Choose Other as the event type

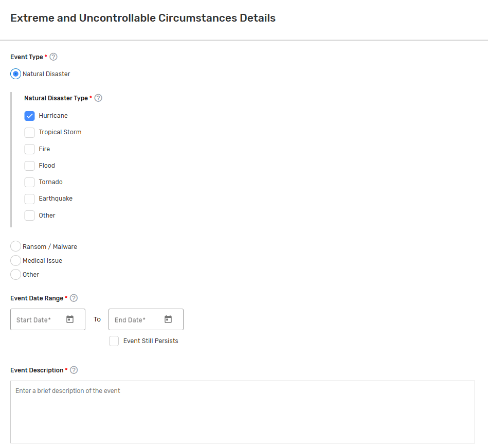[15, 274]
